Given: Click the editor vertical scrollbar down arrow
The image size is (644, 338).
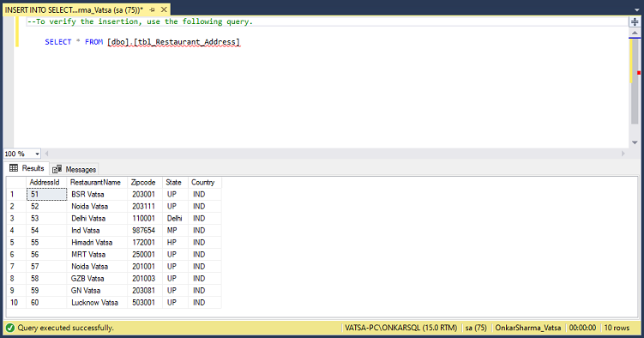Looking at the screenshot, I should click(x=635, y=142).
